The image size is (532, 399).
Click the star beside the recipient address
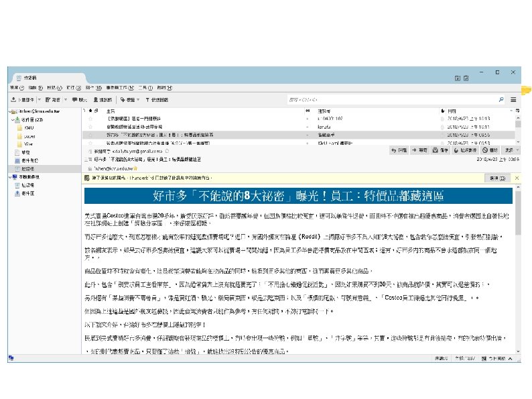135,168
